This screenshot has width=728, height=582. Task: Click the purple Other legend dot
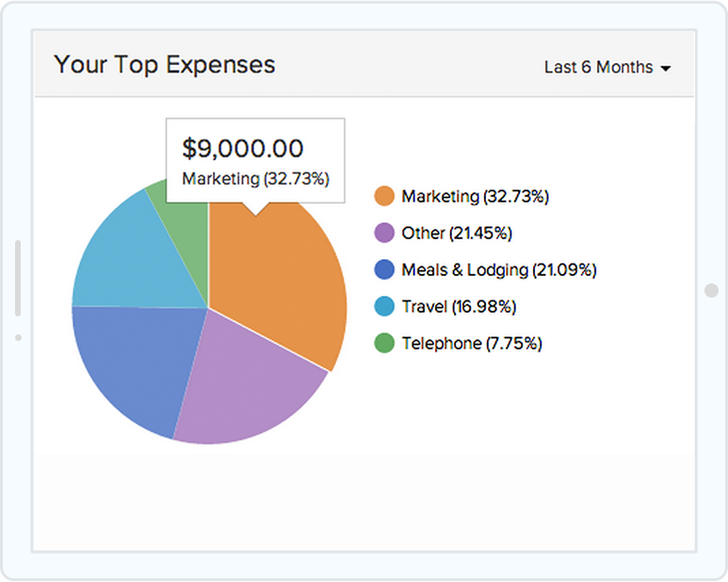tap(384, 234)
